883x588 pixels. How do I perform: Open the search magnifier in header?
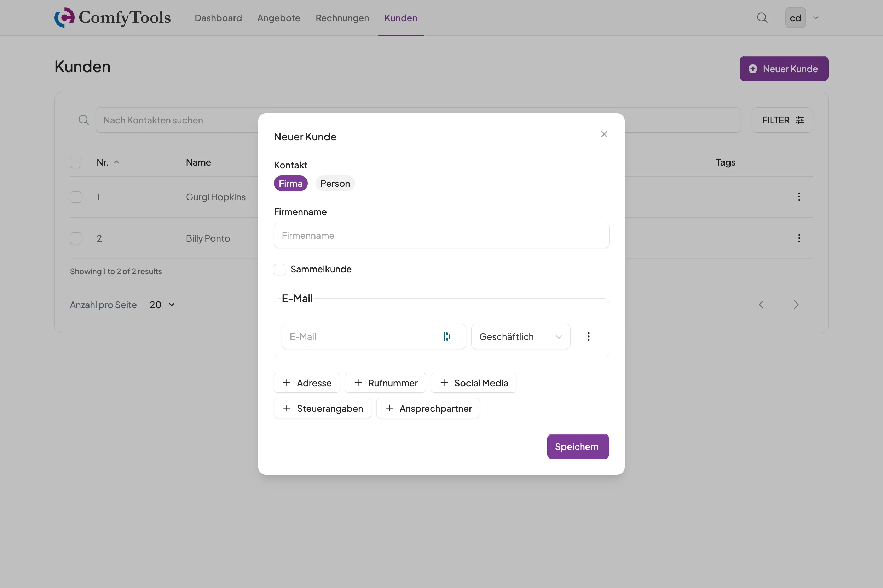coord(762,18)
